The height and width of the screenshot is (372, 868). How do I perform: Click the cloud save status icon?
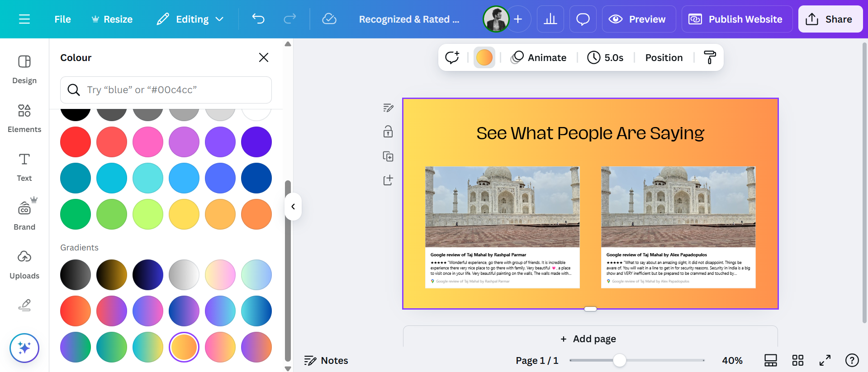pos(329,19)
